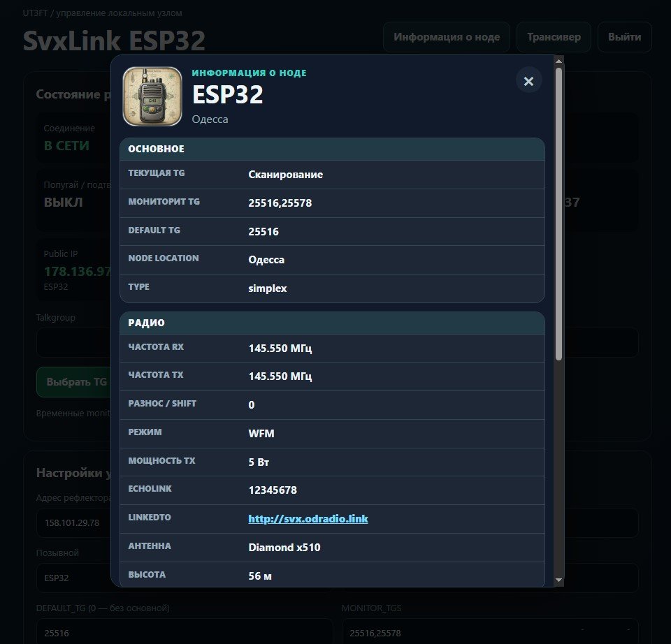This screenshot has width=671, height=644.
Task: Open the 'Трансивер' header button
Action: [x=554, y=37]
